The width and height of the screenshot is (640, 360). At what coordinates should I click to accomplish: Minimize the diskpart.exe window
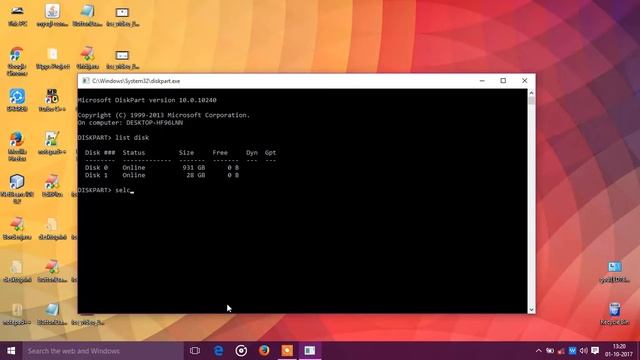pyautogui.click(x=482, y=81)
